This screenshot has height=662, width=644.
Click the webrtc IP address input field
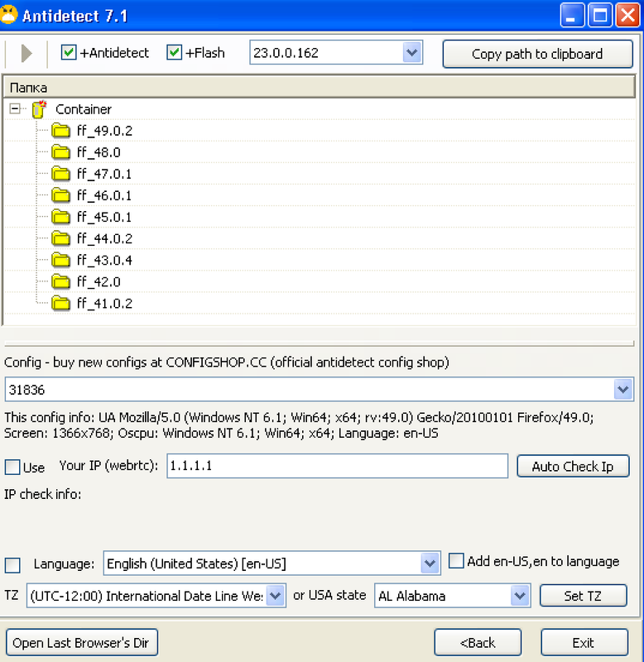pos(337,466)
